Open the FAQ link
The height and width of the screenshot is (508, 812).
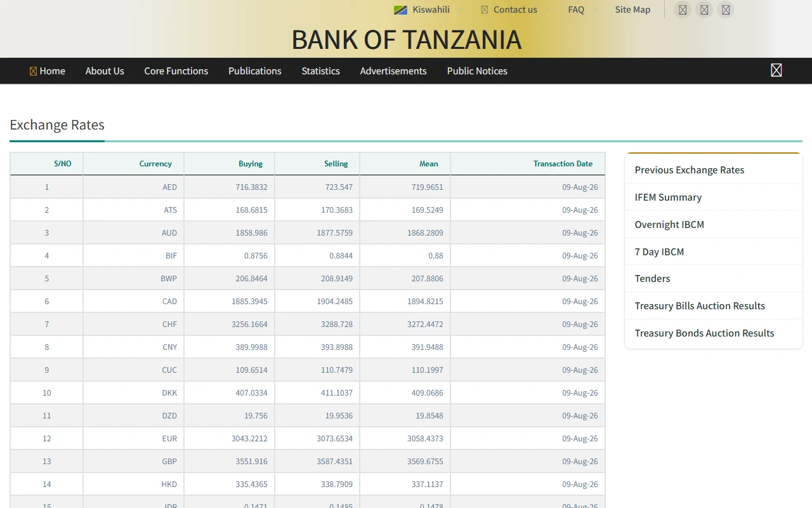pos(576,10)
